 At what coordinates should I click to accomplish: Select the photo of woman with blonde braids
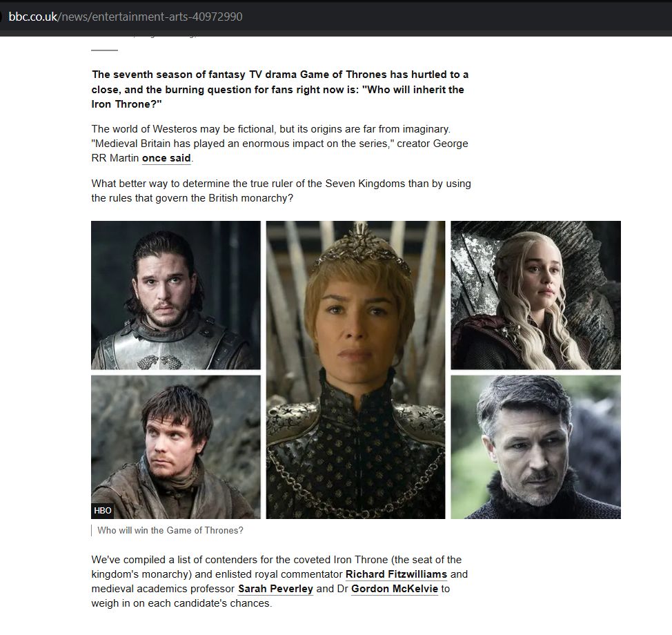click(x=535, y=295)
